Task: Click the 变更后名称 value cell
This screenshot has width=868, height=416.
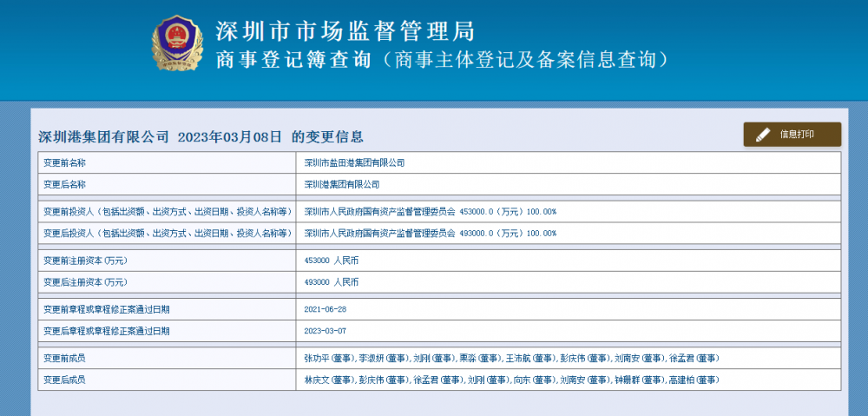Action: click(x=569, y=184)
